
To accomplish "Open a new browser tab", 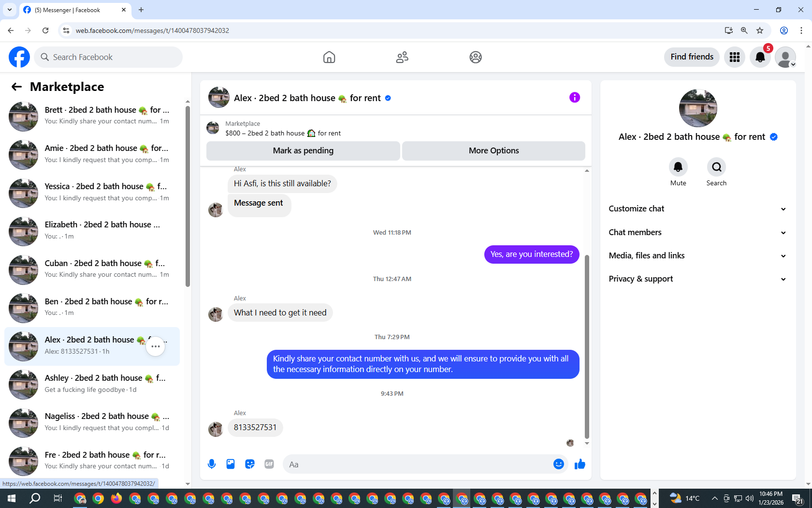I will click(141, 10).
